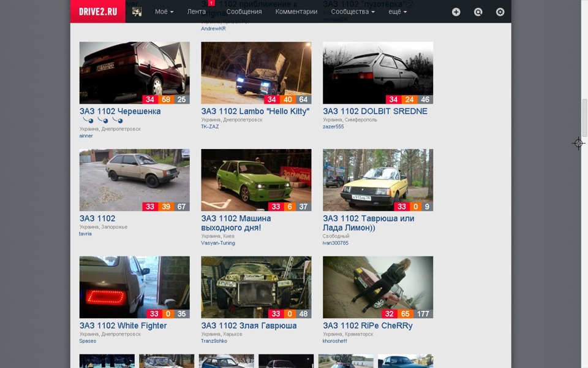The image size is (588, 368).
Task: Click second award badge under Черешенка
Action: tap(103, 120)
